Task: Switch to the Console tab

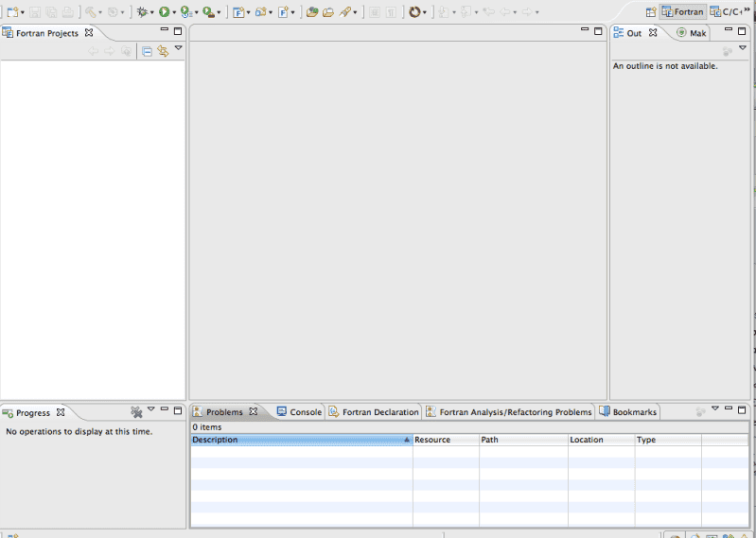Action: point(299,412)
